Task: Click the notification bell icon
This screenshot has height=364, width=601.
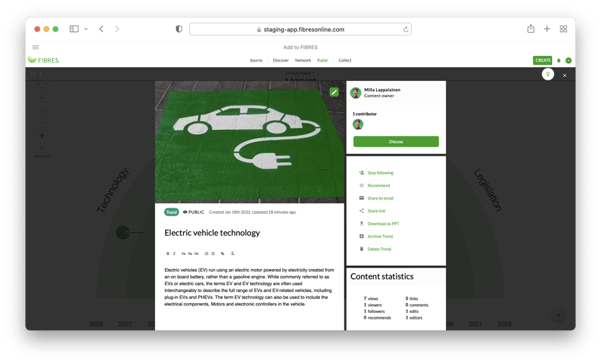Action: pos(559,60)
